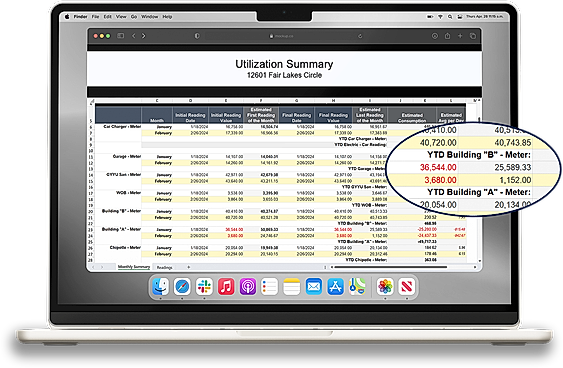
Task: Open Mail from the dock
Action: coord(313,287)
